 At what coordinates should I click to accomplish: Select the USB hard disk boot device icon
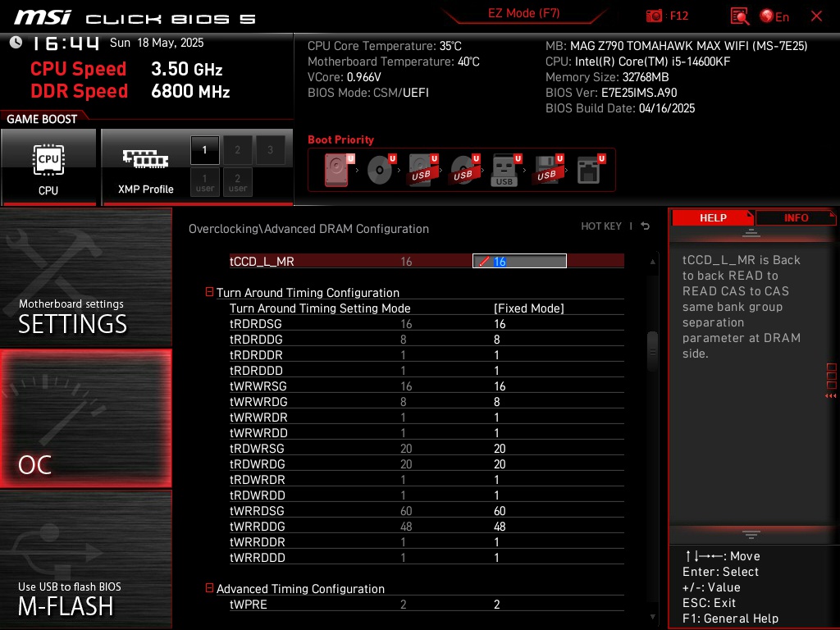coord(422,170)
